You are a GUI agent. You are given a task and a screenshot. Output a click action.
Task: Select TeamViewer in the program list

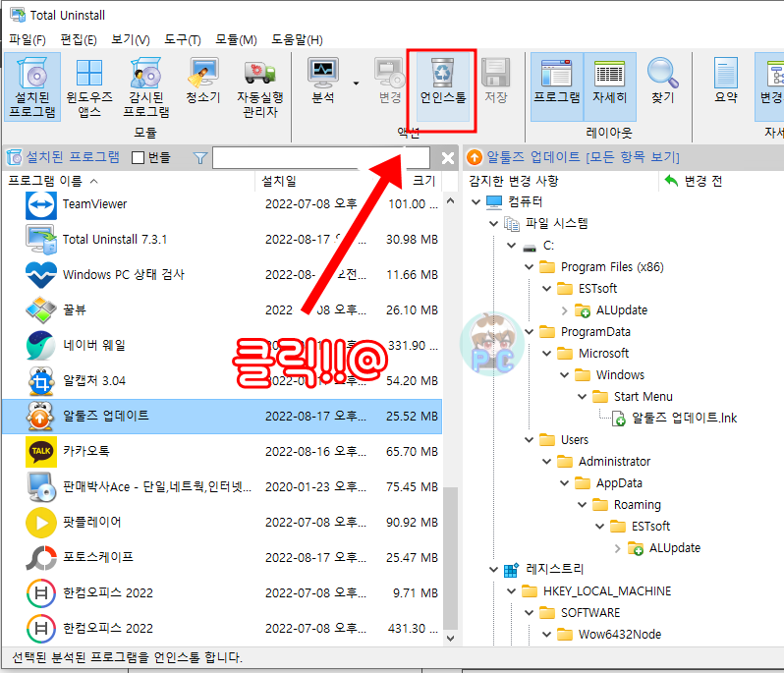coord(222,204)
